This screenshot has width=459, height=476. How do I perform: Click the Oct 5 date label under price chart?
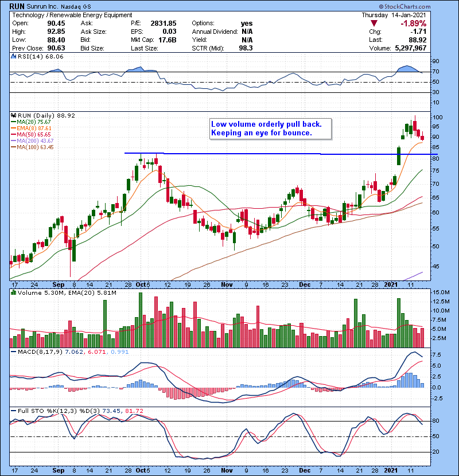point(143,285)
